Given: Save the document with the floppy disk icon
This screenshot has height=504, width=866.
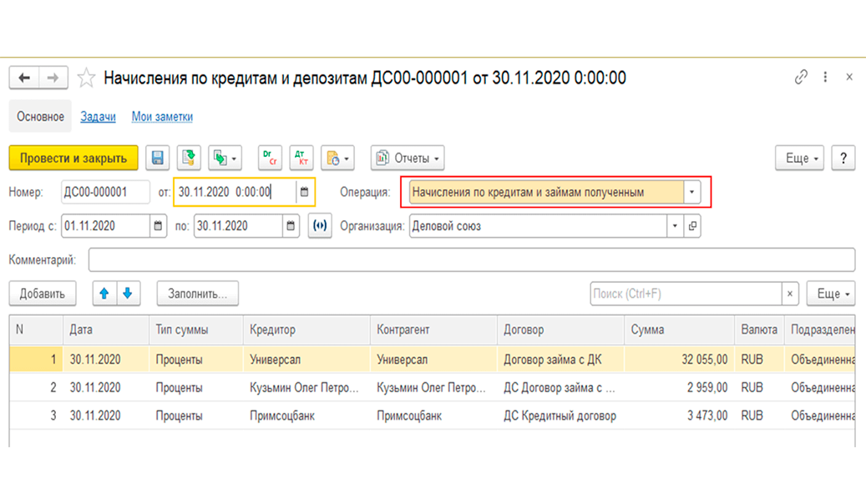Looking at the screenshot, I should [x=157, y=158].
